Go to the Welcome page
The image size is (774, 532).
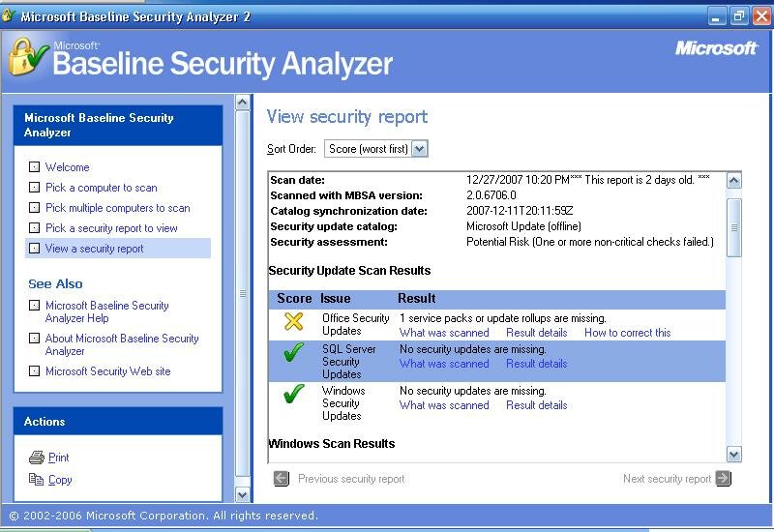[x=67, y=167]
